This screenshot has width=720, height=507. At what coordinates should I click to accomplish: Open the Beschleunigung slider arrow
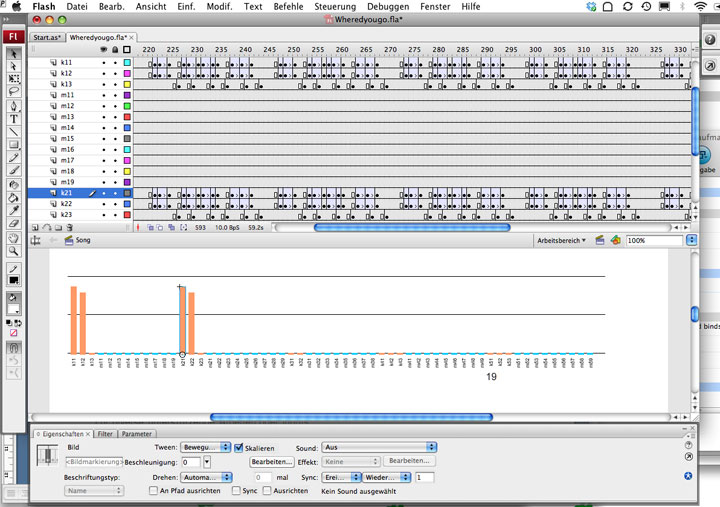207,462
